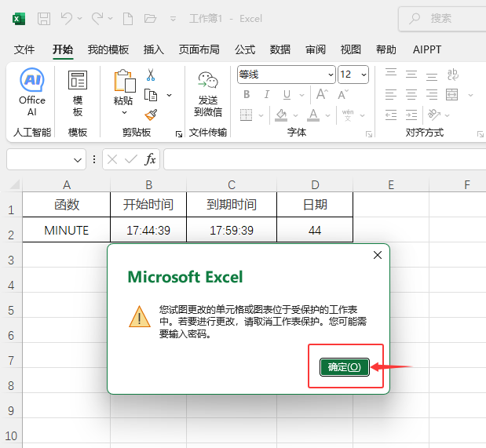Click the decrease indent icon

point(391,115)
